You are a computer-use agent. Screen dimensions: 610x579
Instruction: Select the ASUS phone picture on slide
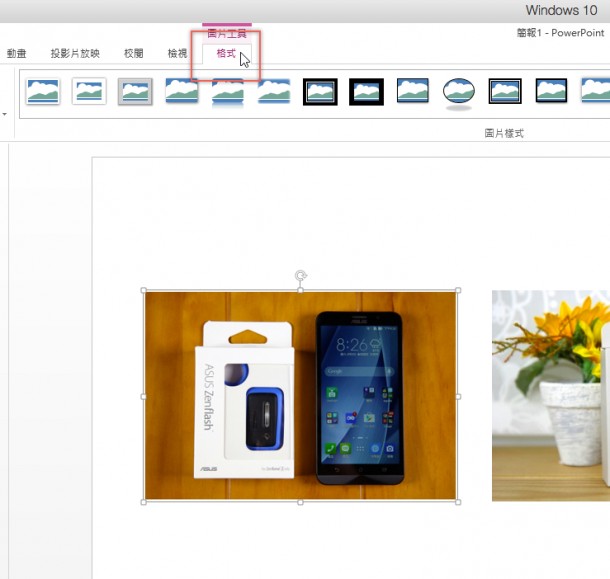pos(300,396)
